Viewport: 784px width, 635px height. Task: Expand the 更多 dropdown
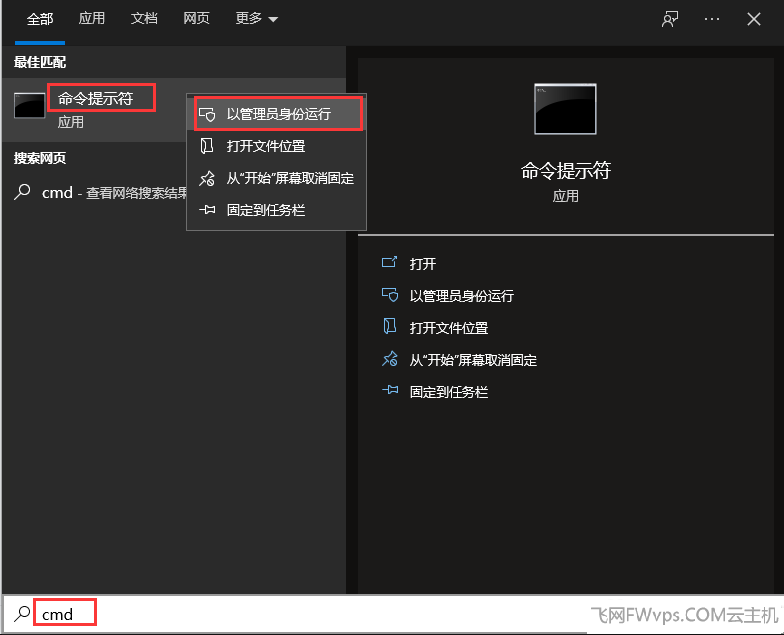(x=256, y=18)
